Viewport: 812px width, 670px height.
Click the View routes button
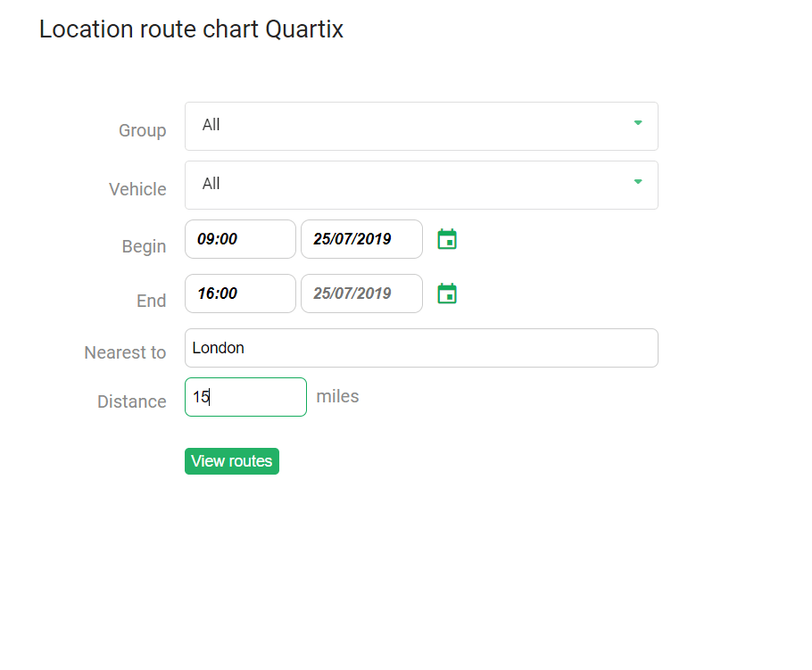coord(231,461)
